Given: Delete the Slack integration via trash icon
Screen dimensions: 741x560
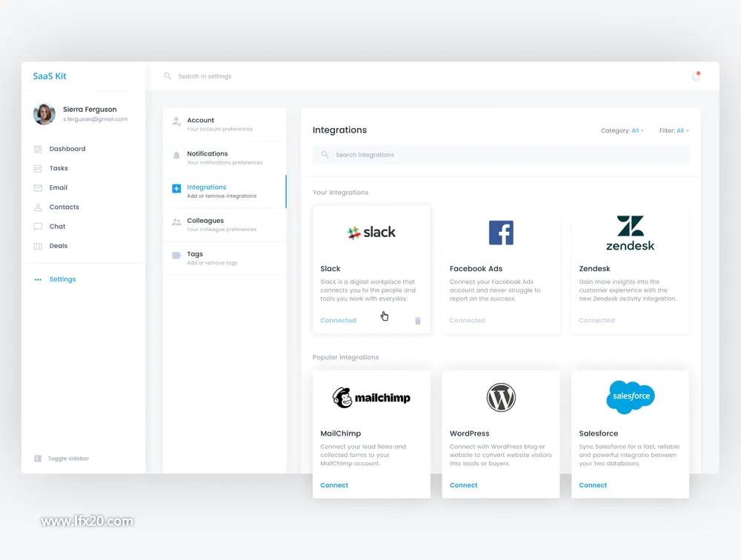Looking at the screenshot, I should coord(418,321).
